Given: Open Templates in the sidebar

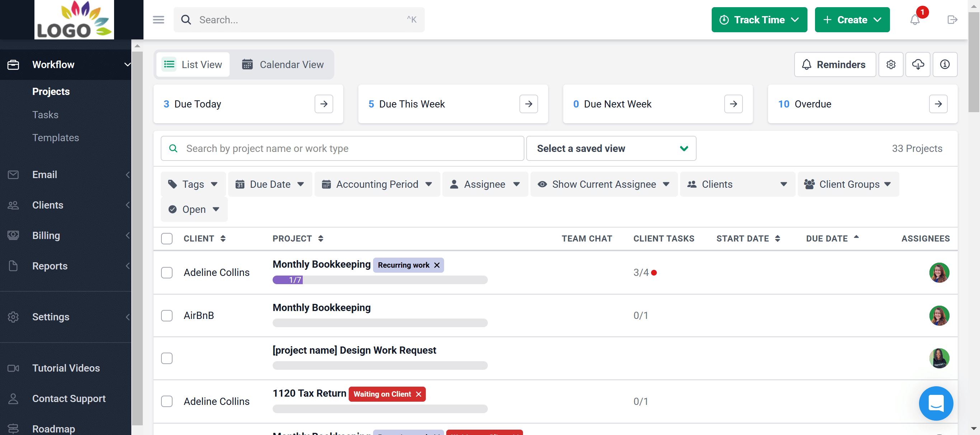Looking at the screenshot, I should [x=56, y=138].
